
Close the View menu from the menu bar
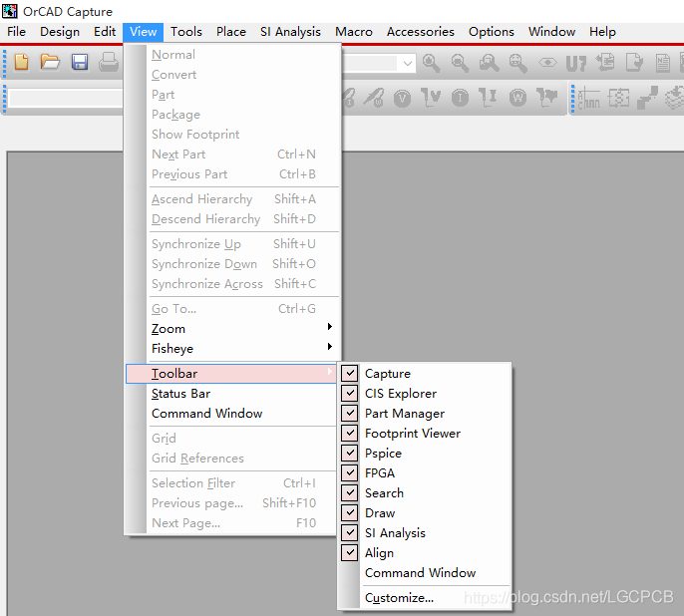144,32
